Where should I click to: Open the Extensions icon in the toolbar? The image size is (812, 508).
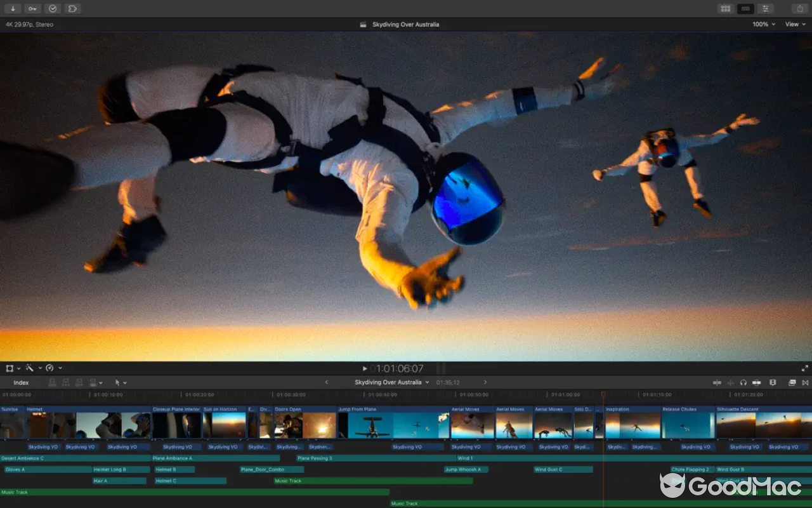click(73, 8)
